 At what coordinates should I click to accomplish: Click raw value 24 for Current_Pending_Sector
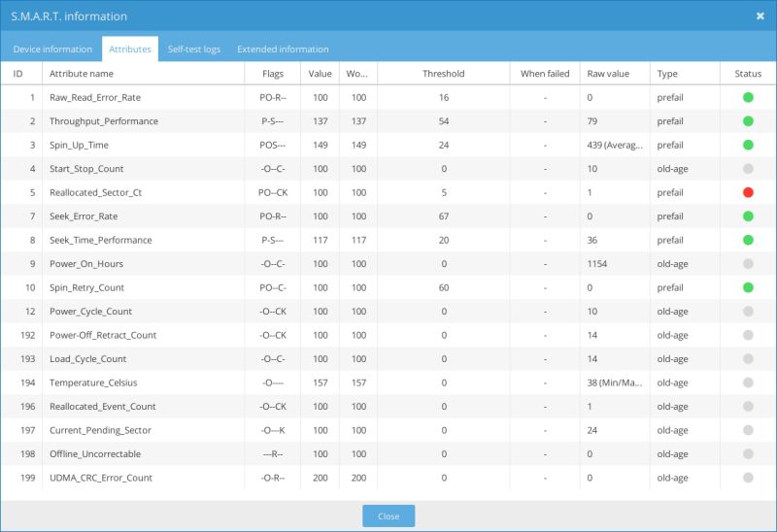tap(592, 430)
